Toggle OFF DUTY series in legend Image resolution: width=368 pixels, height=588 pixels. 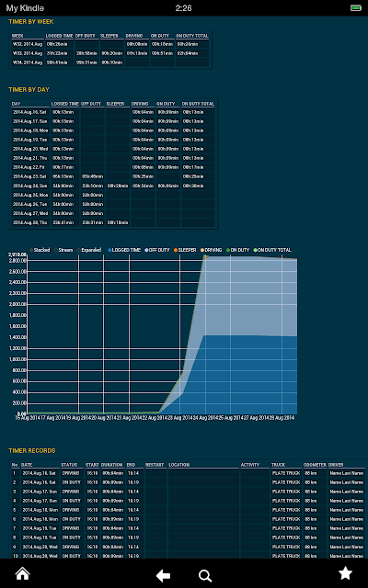157,250
